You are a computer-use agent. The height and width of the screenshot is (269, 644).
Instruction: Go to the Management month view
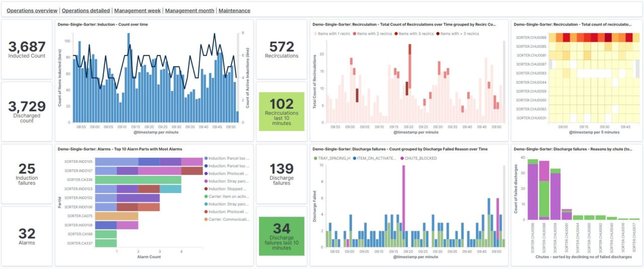tap(190, 11)
